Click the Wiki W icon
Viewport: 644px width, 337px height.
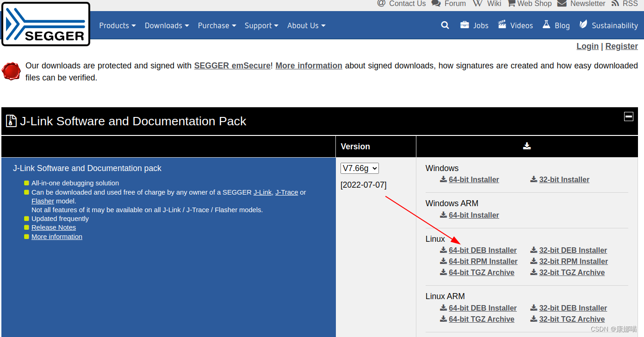pos(477,3)
